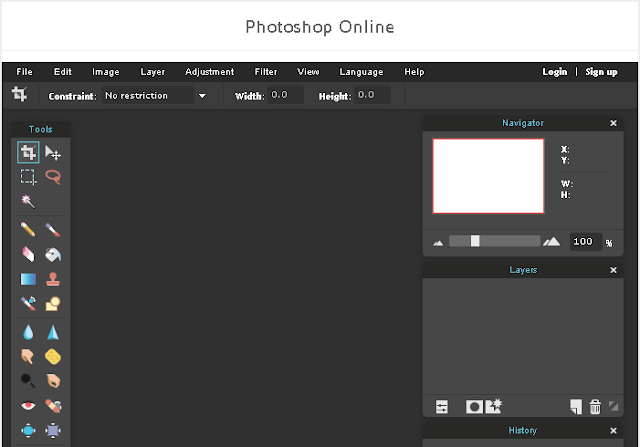Select the Sharpen triangle tool
The width and height of the screenshot is (640, 447).
tap(53, 332)
